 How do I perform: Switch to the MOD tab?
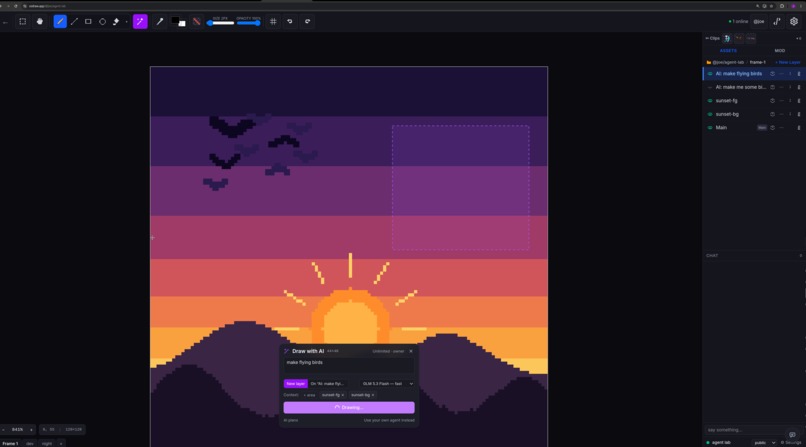[x=780, y=51]
